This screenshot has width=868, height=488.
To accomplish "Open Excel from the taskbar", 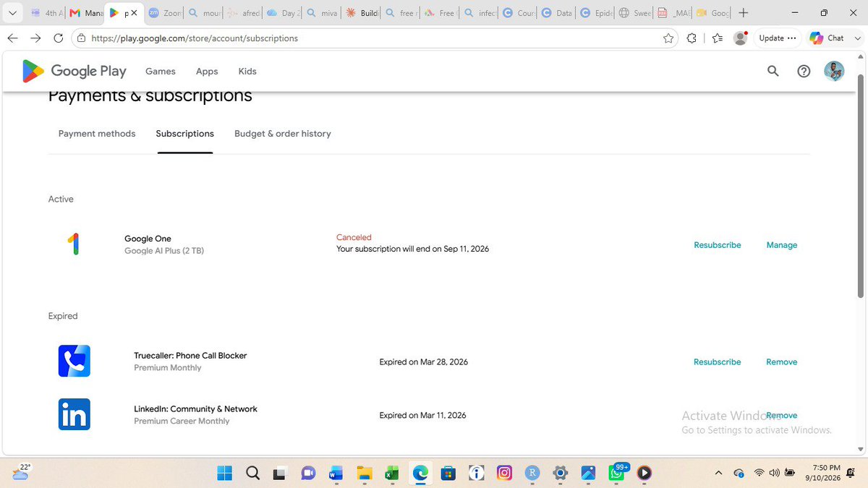I will click(x=391, y=474).
